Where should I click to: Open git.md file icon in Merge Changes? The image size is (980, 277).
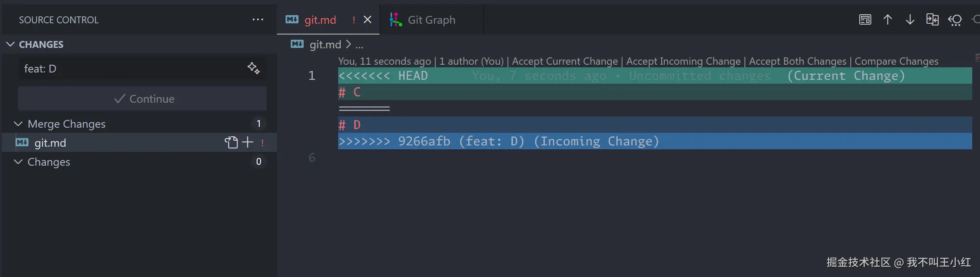(231, 142)
